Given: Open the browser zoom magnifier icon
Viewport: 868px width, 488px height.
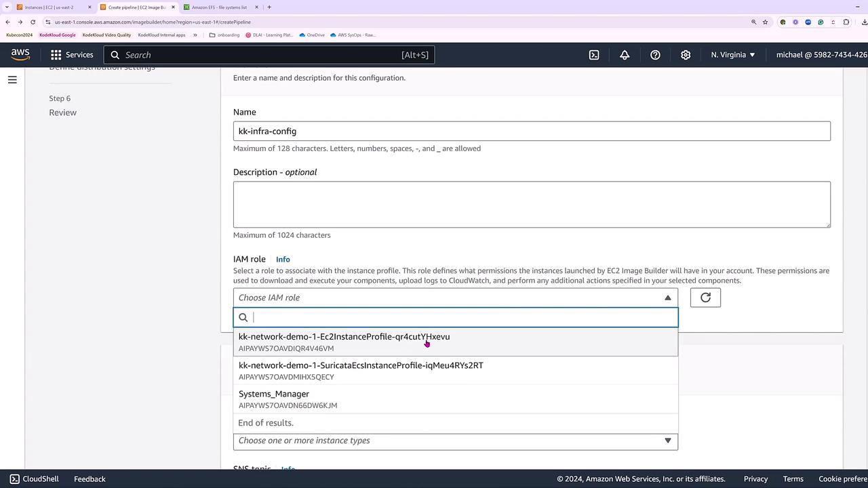Looking at the screenshot, I should [753, 22].
